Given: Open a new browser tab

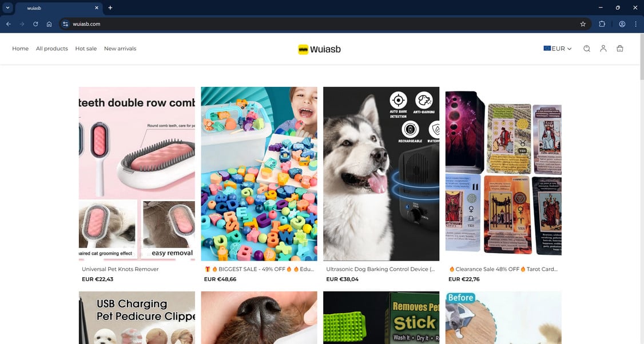Looking at the screenshot, I should [x=110, y=7].
